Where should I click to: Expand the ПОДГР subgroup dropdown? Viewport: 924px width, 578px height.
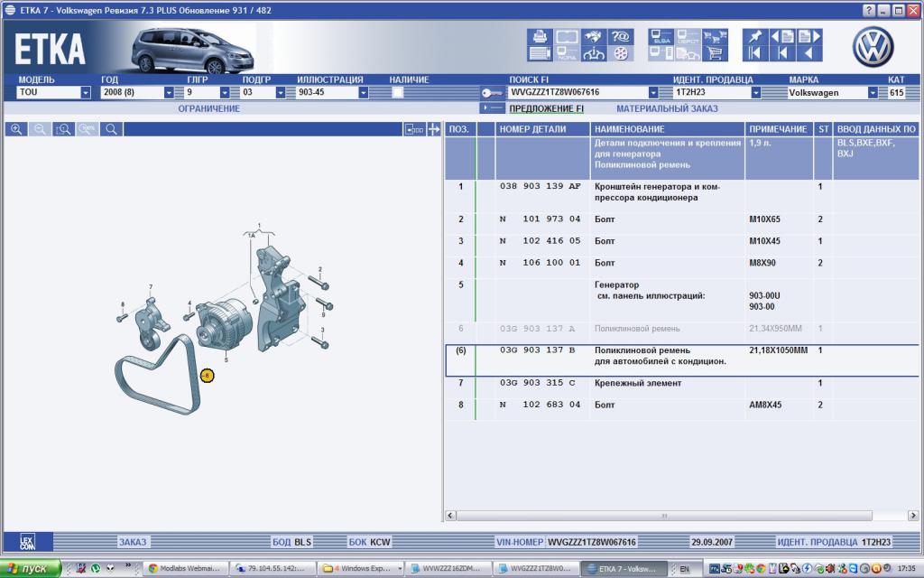[x=281, y=93]
